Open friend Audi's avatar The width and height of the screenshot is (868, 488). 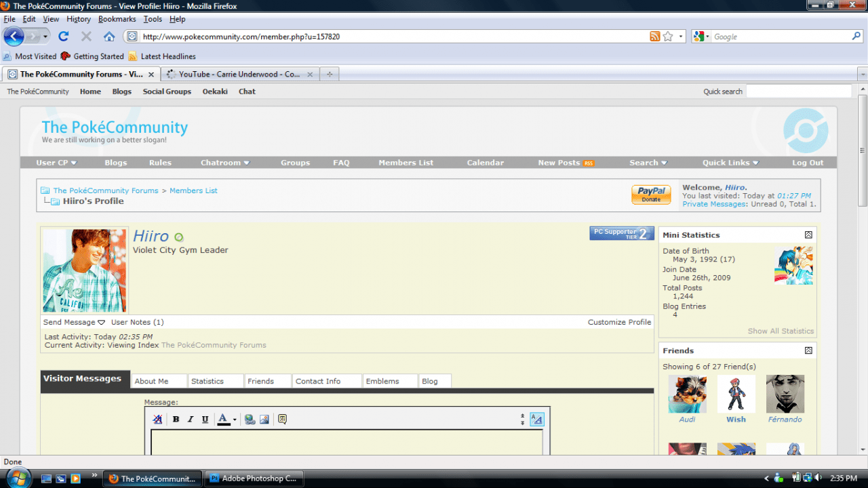pyautogui.click(x=687, y=394)
